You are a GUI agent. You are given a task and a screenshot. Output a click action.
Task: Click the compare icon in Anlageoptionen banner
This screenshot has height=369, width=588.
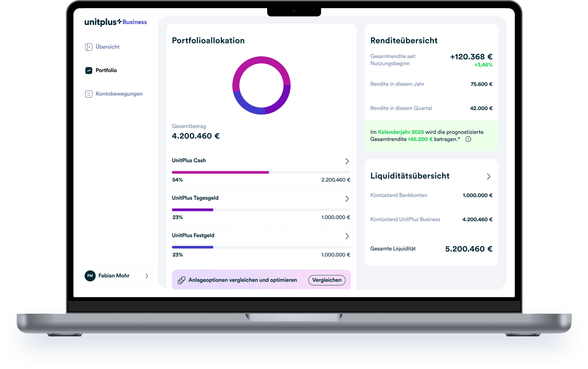(x=182, y=280)
